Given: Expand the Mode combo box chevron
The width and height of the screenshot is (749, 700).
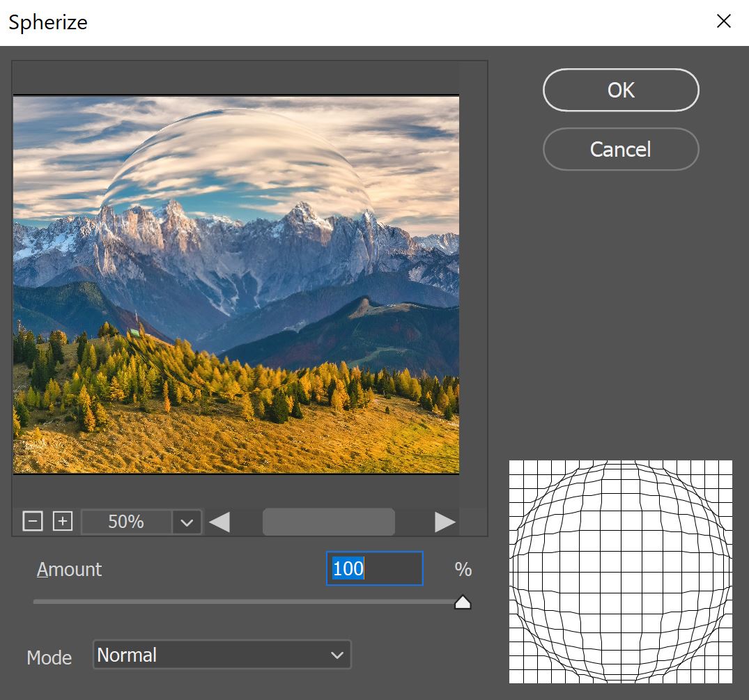Looking at the screenshot, I should tap(337, 655).
